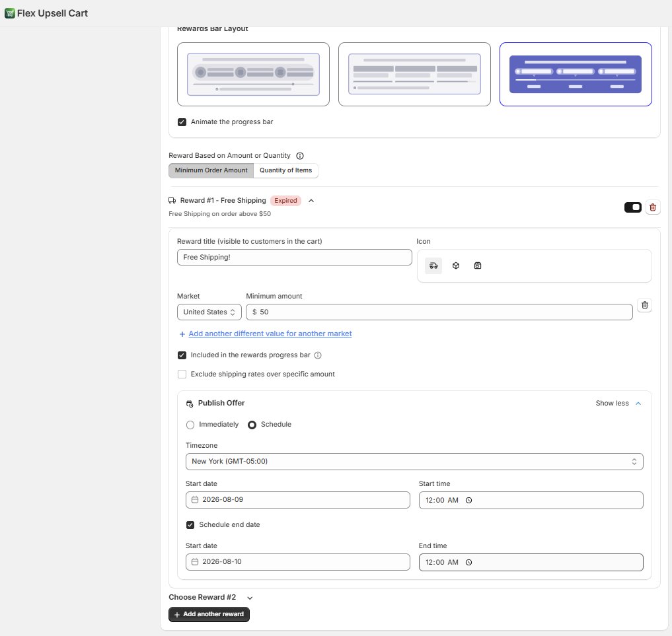Click the Flex Upsell Cart app logo
672x636 pixels.
9,13
